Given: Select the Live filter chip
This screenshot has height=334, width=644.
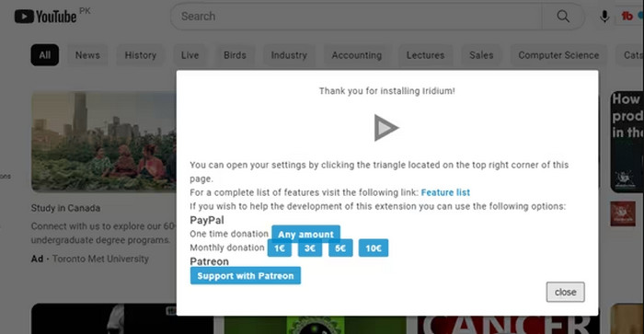Looking at the screenshot, I should coord(190,55).
